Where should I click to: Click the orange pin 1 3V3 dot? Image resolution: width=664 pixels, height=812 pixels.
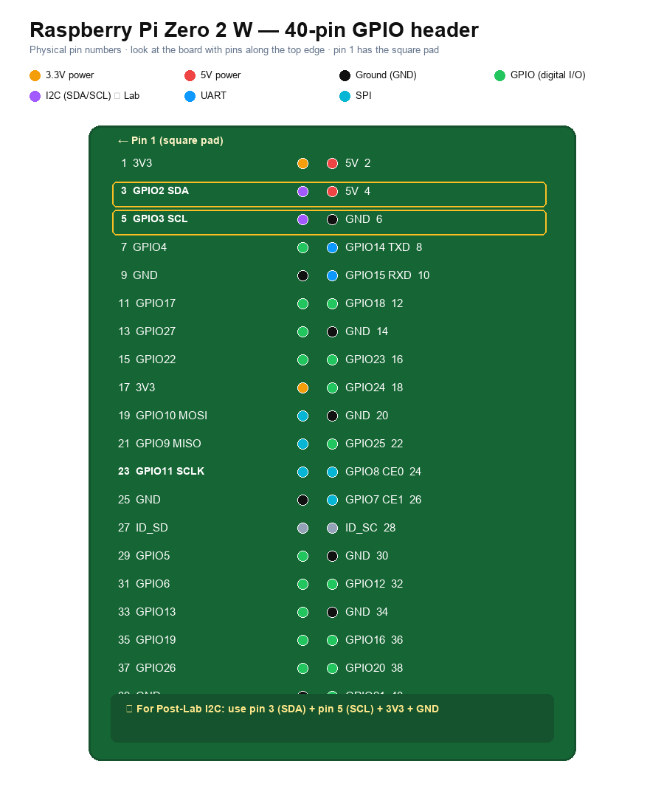302,164
